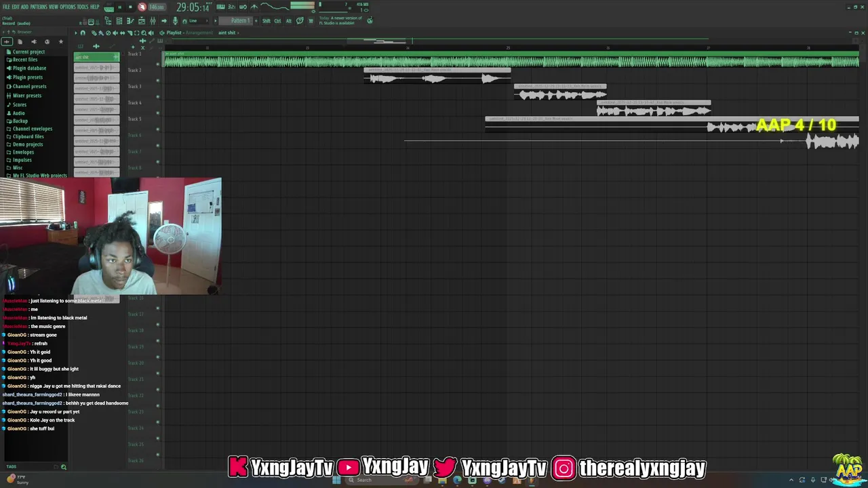The height and width of the screenshot is (488, 868).
Task: Toggle playlist magnet snap icon
Action: pyautogui.click(x=83, y=33)
